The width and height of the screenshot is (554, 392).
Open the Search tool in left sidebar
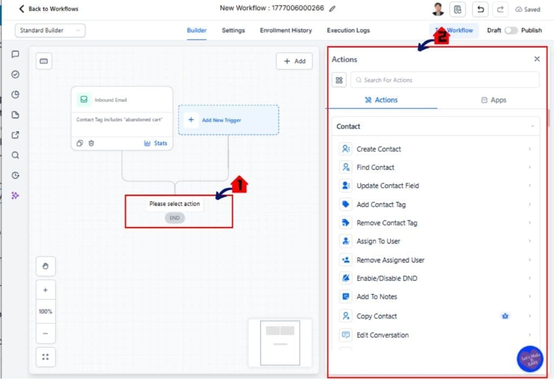coord(15,155)
